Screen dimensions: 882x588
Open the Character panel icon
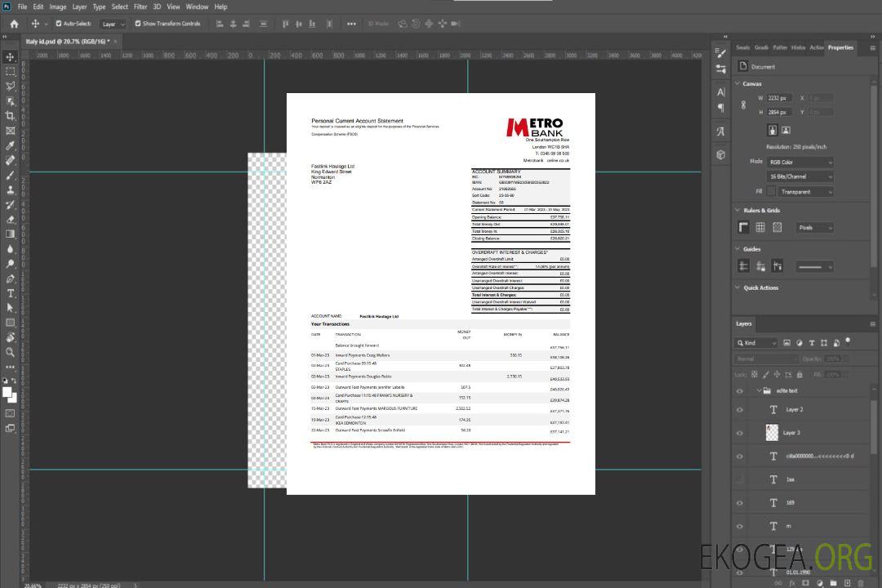pyautogui.click(x=720, y=92)
